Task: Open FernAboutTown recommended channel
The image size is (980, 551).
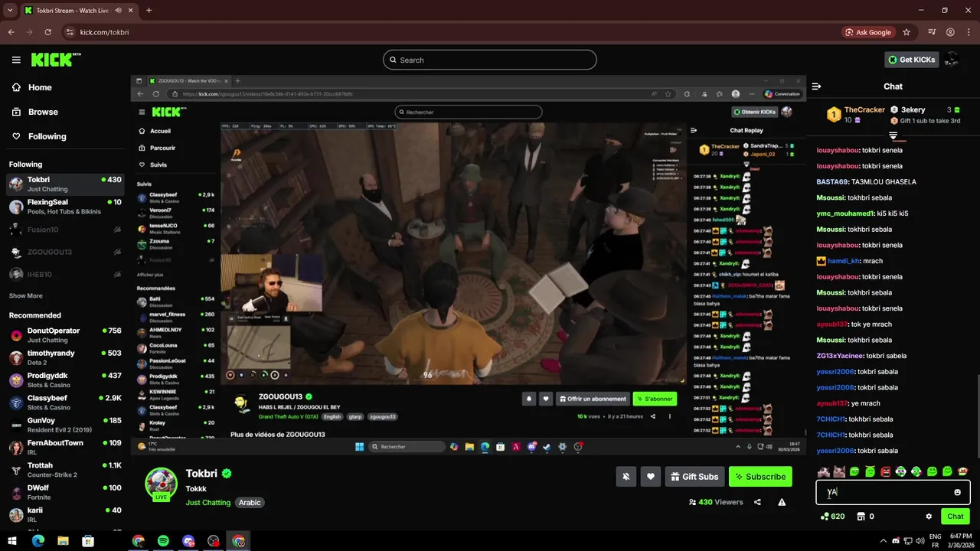Action: pyautogui.click(x=65, y=447)
